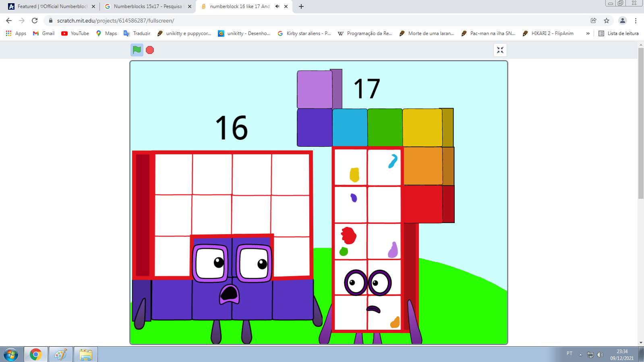The image size is (644, 362).
Task: Open the Programação da Re... Wikipedia bookmark
Action: pos(365,33)
